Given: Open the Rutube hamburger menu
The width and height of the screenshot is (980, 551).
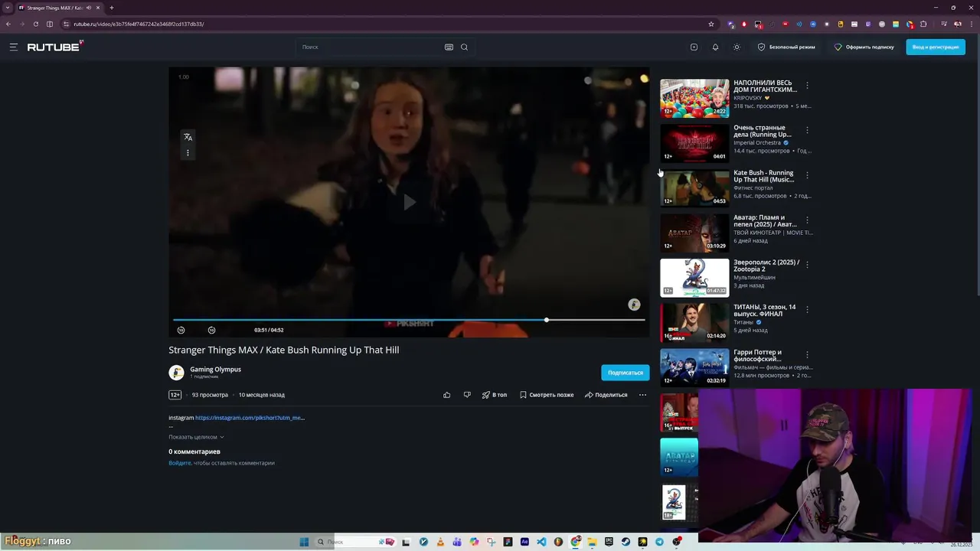Looking at the screenshot, I should point(13,47).
